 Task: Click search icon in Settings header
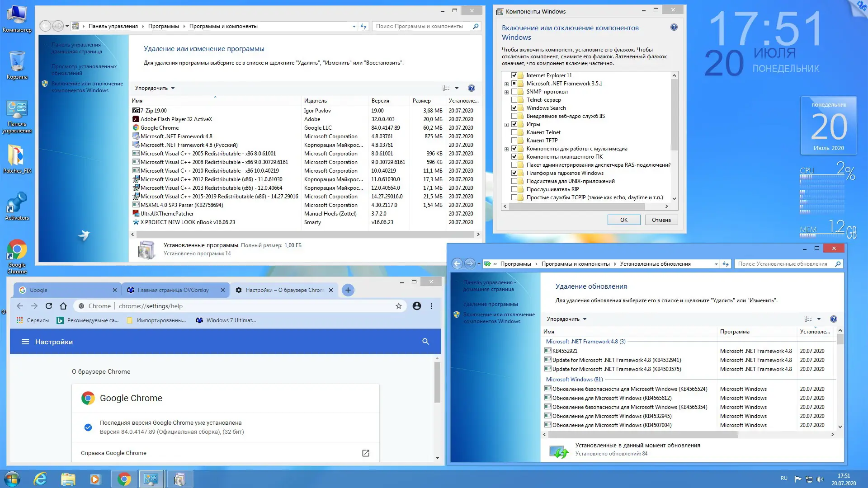click(x=425, y=342)
